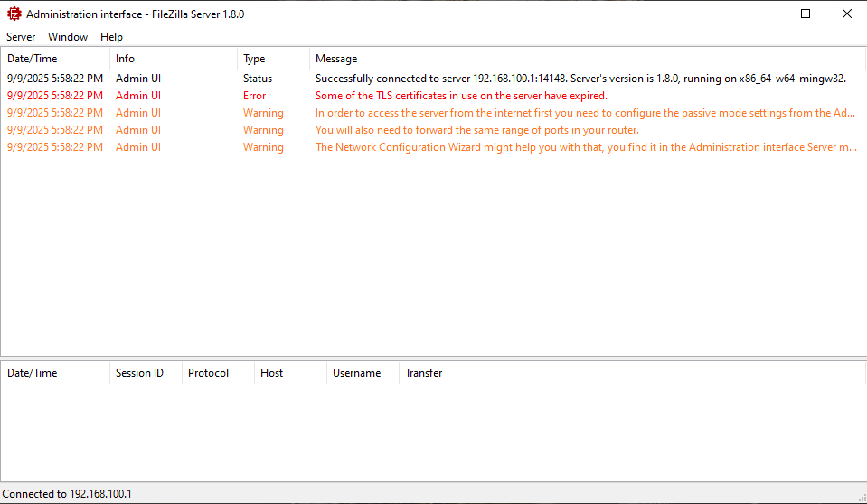Select the passive mode settings warning message
The height and width of the screenshot is (504, 867).
point(586,113)
